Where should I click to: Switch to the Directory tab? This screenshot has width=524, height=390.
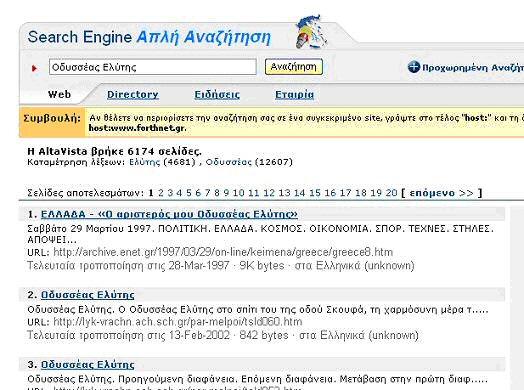[x=133, y=95]
